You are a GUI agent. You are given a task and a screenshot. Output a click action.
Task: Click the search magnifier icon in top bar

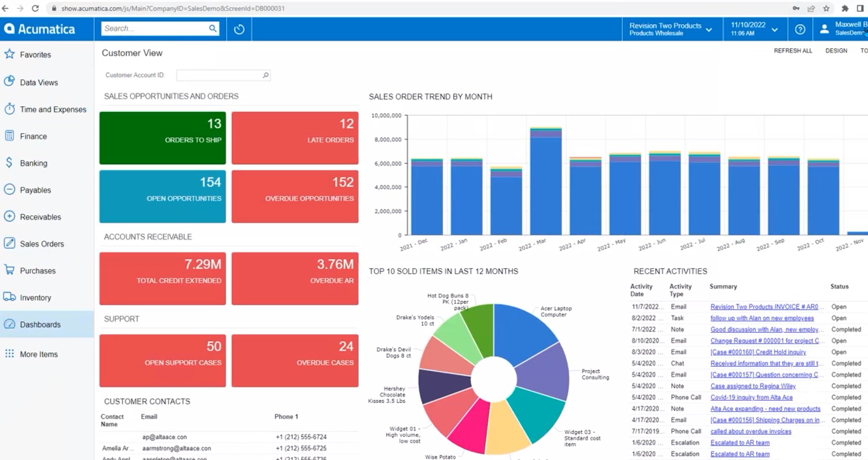tap(213, 29)
